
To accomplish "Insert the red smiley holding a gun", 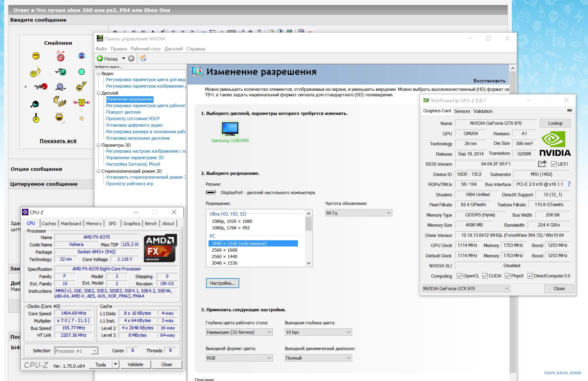I will 41,87.
